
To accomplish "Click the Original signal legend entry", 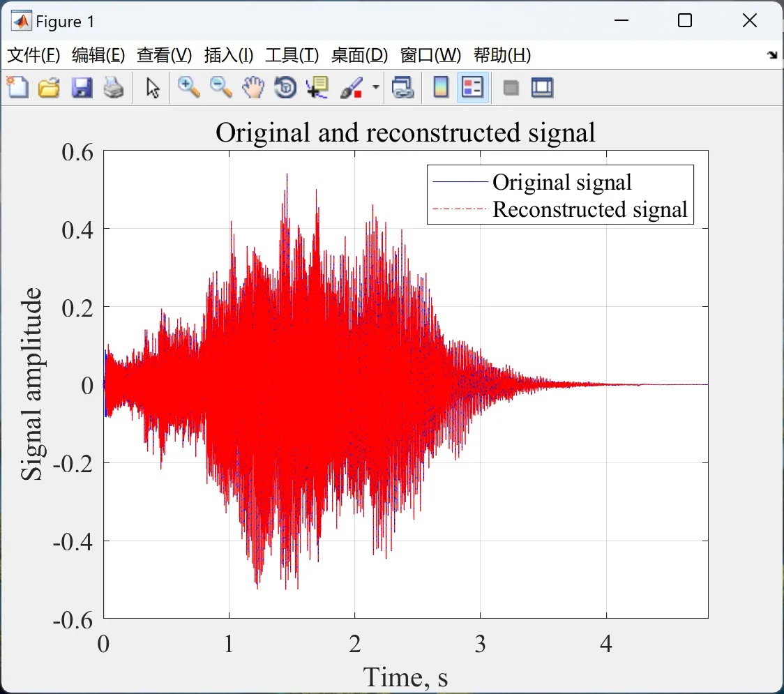I will click(562, 182).
